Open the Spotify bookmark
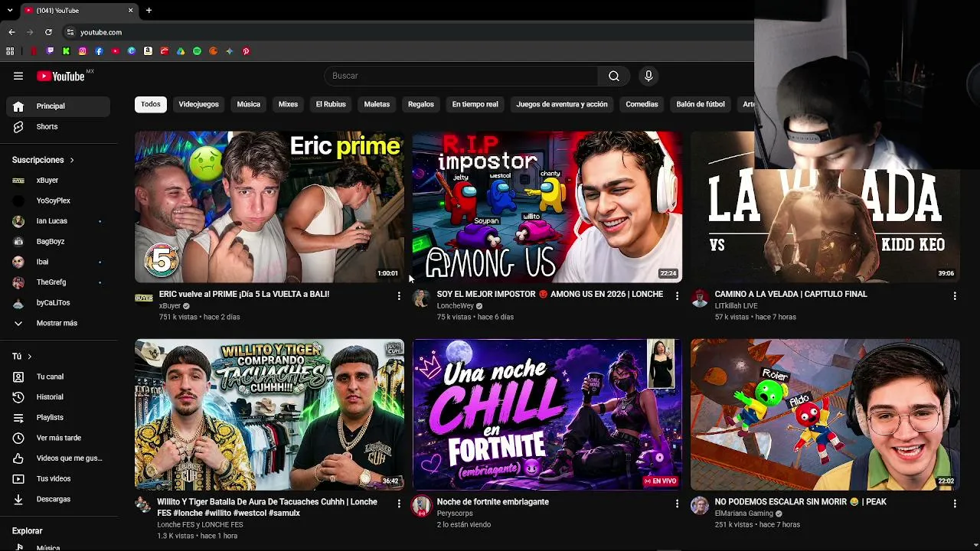 coord(197,51)
